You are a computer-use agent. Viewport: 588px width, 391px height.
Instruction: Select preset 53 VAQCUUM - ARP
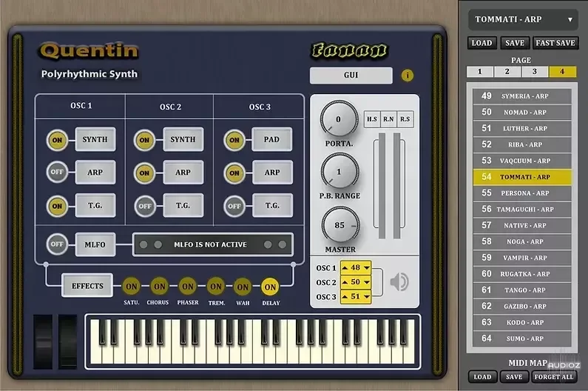(x=522, y=161)
